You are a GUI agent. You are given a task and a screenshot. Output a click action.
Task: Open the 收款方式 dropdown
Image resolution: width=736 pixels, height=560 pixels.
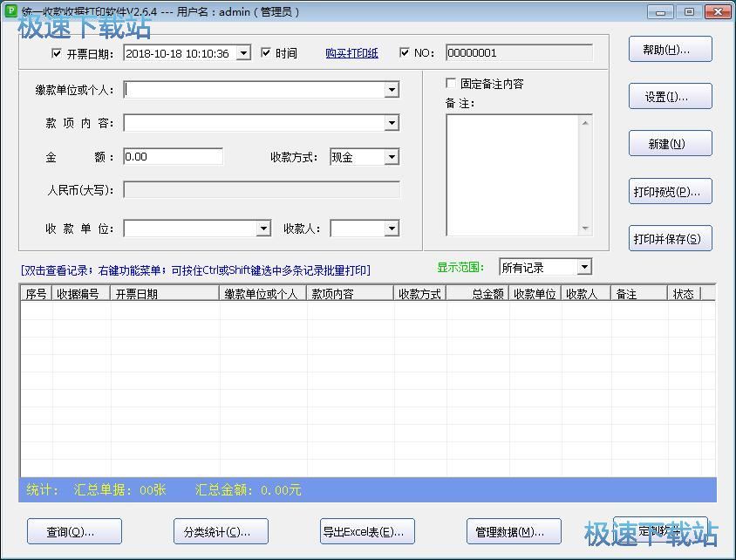[x=392, y=157]
